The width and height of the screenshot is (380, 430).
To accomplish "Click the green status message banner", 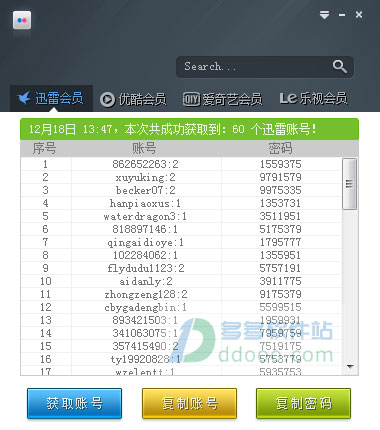I will (x=189, y=129).
